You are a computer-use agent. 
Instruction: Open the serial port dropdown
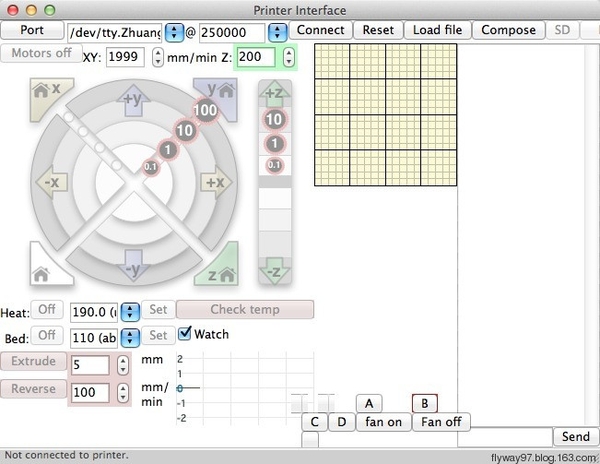[174, 31]
